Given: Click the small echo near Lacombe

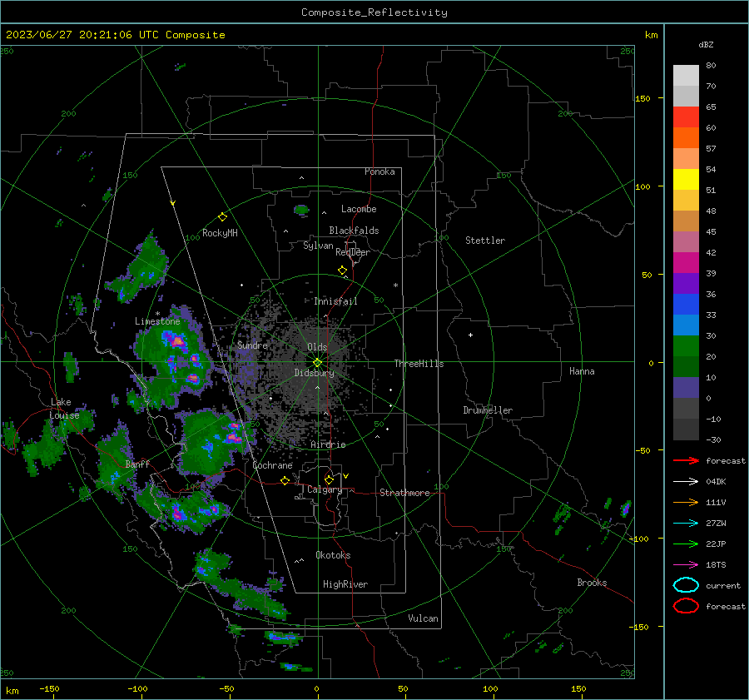Looking at the screenshot, I should click(x=301, y=210).
